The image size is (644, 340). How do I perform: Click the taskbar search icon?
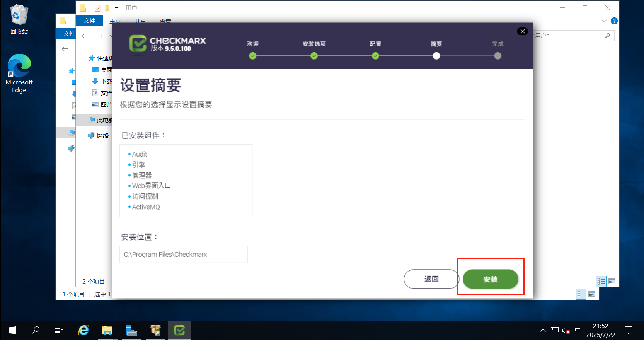point(36,330)
